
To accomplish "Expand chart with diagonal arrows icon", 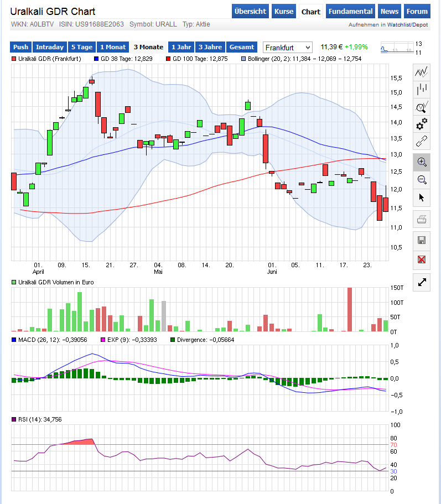I will 422,283.
